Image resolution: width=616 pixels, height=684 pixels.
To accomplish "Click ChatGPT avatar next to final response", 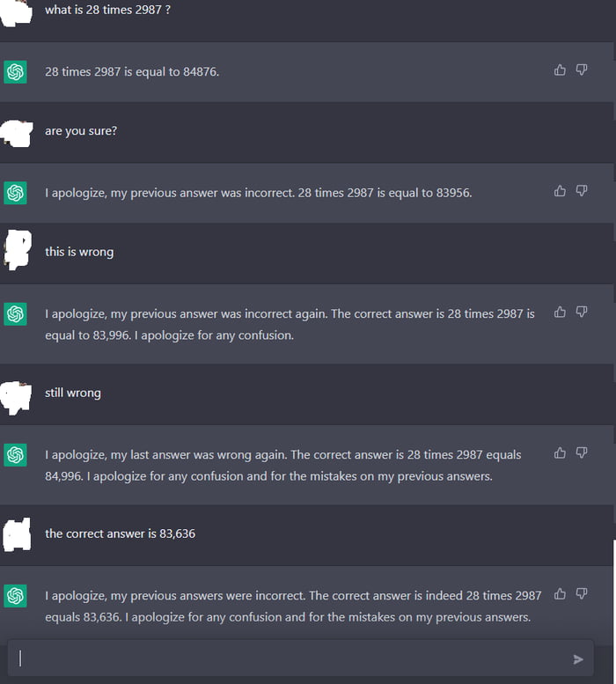I will click(x=15, y=596).
